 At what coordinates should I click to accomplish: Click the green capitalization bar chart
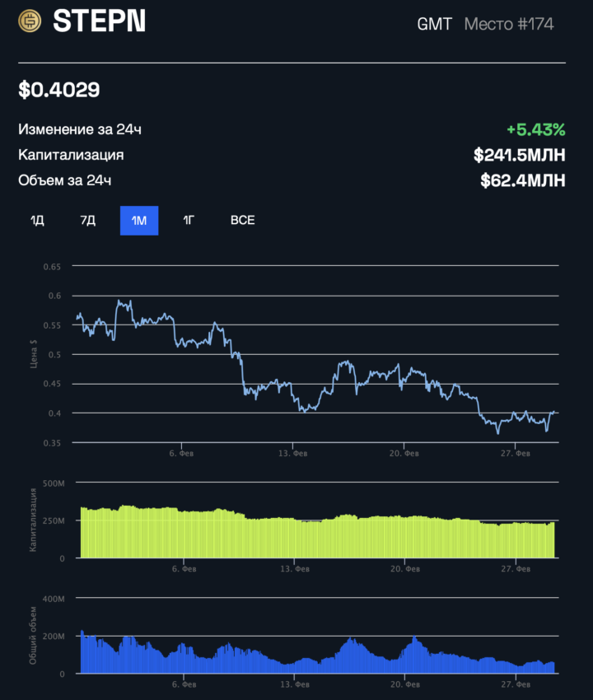click(317, 532)
